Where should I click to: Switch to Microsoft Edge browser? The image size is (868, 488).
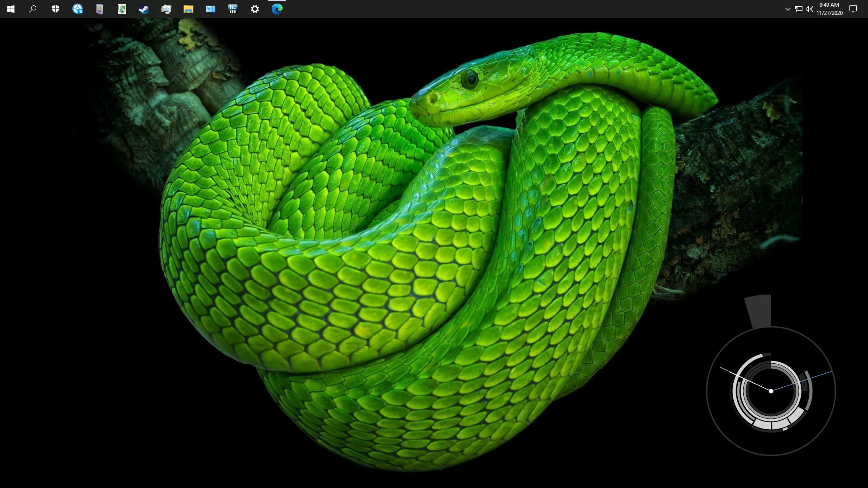point(277,9)
